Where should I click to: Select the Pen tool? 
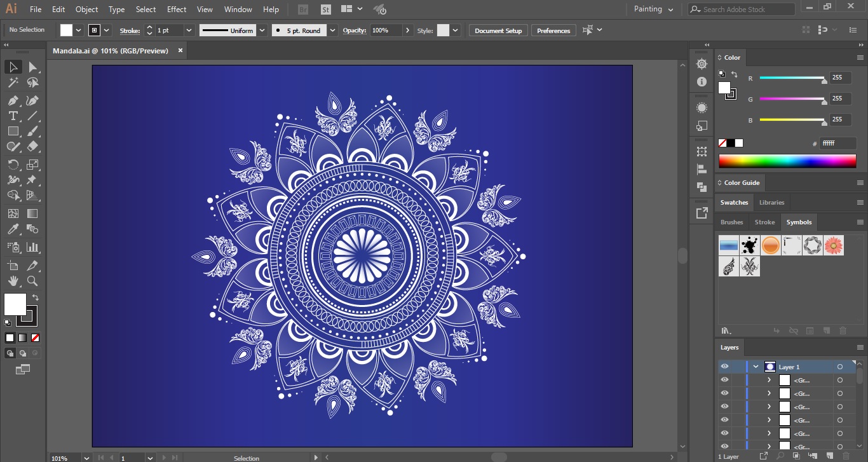click(11, 100)
